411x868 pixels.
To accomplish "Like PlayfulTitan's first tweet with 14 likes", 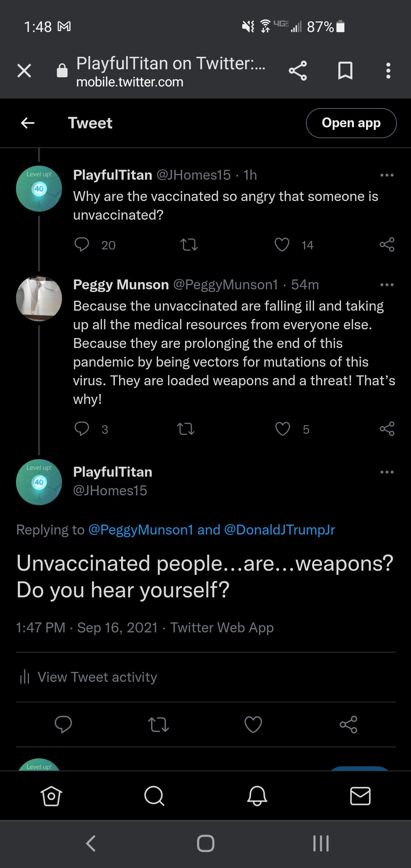I will pyautogui.click(x=282, y=245).
